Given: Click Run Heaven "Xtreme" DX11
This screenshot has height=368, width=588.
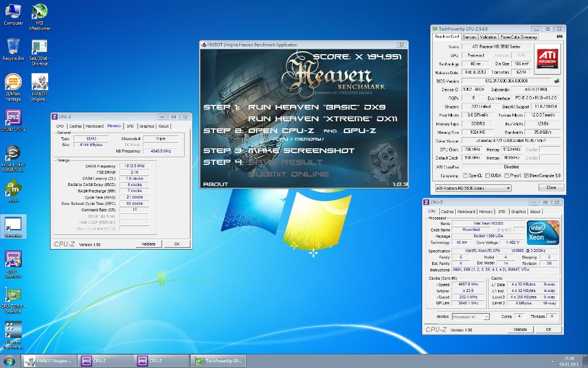Looking at the screenshot, I should click(322, 119).
